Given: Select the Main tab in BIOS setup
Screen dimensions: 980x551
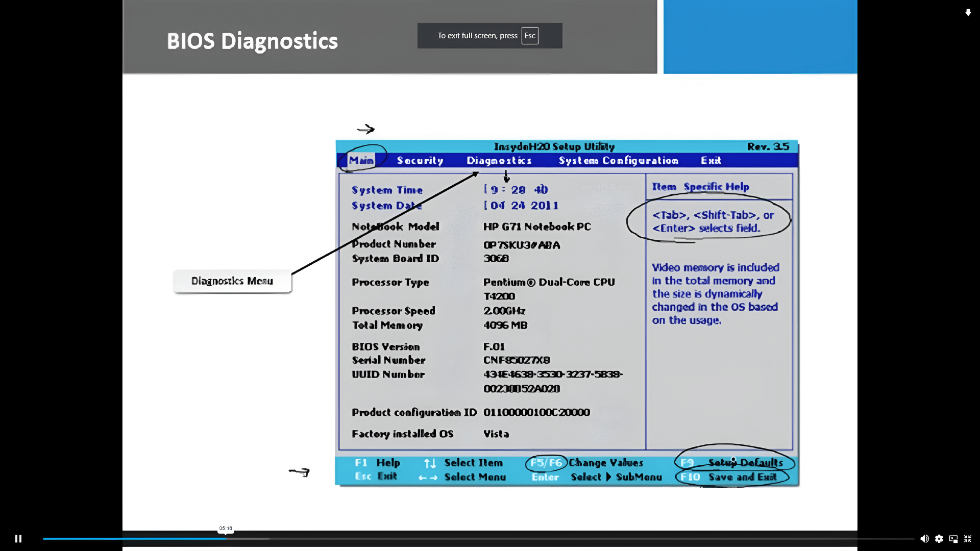Looking at the screenshot, I should [361, 160].
